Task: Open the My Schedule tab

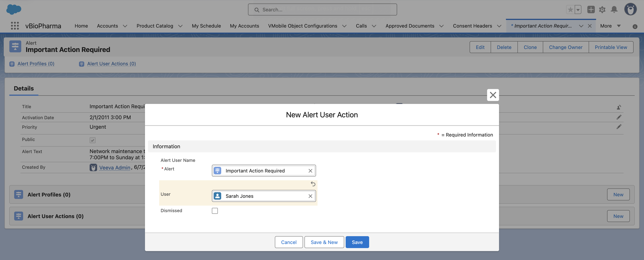Action: [206, 26]
